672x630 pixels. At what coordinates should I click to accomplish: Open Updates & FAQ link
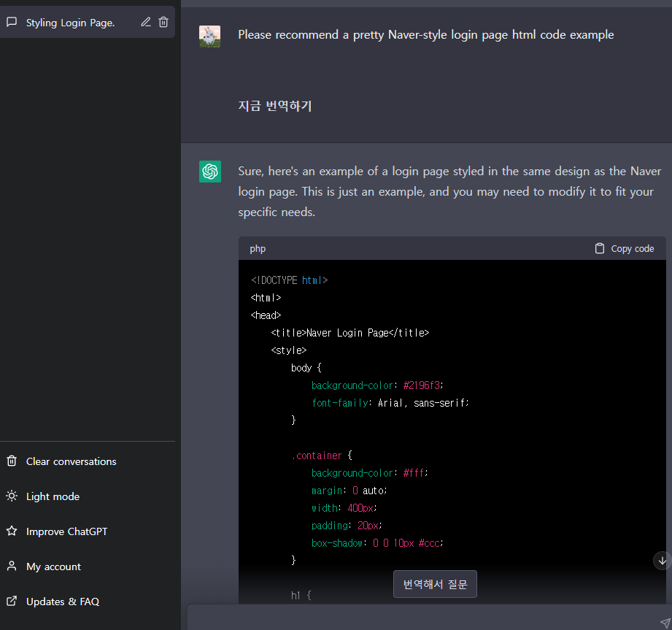(x=88, y=602)
